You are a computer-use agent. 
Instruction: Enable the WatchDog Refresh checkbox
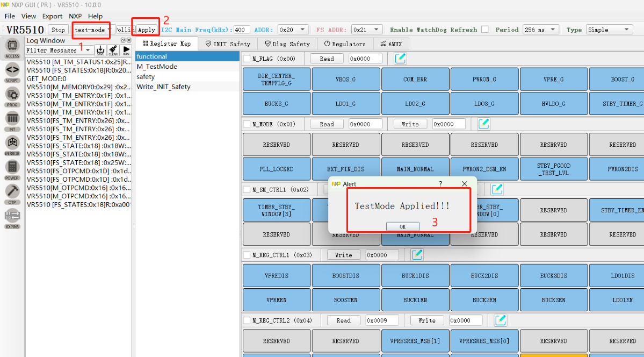tap(485, 30)
